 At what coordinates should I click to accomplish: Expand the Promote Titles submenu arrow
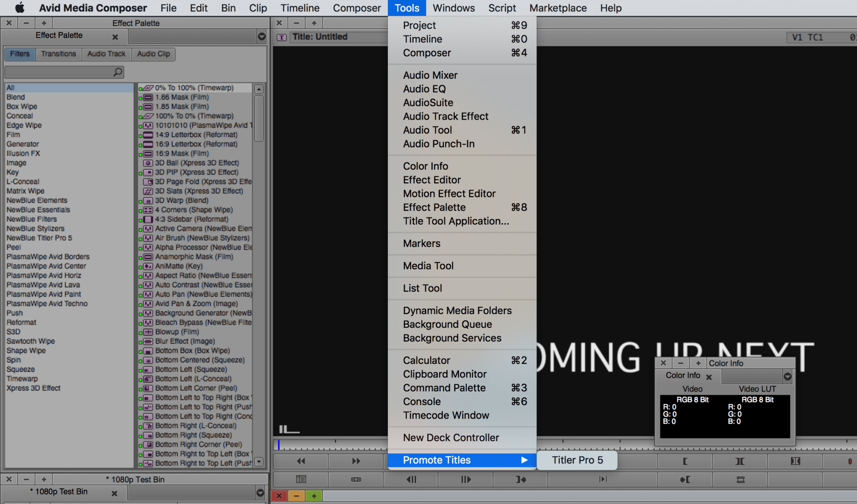pos(524,460)
